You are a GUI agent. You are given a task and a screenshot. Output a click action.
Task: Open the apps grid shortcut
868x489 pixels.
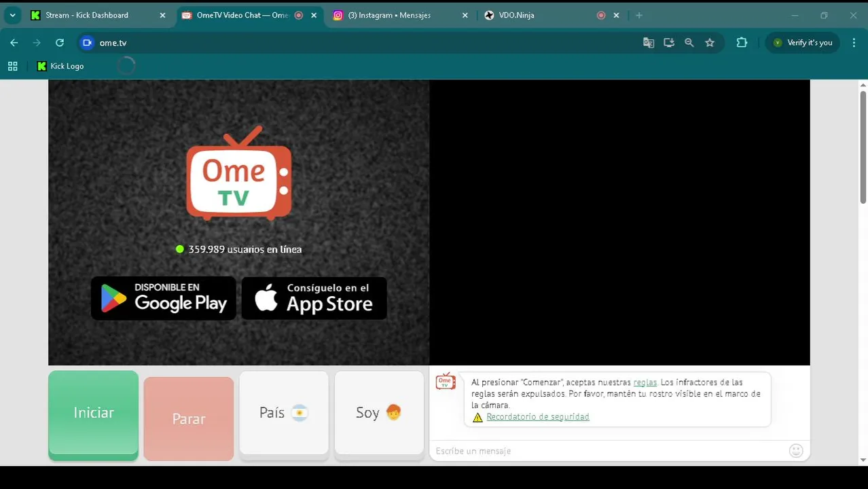coord(12,66)
